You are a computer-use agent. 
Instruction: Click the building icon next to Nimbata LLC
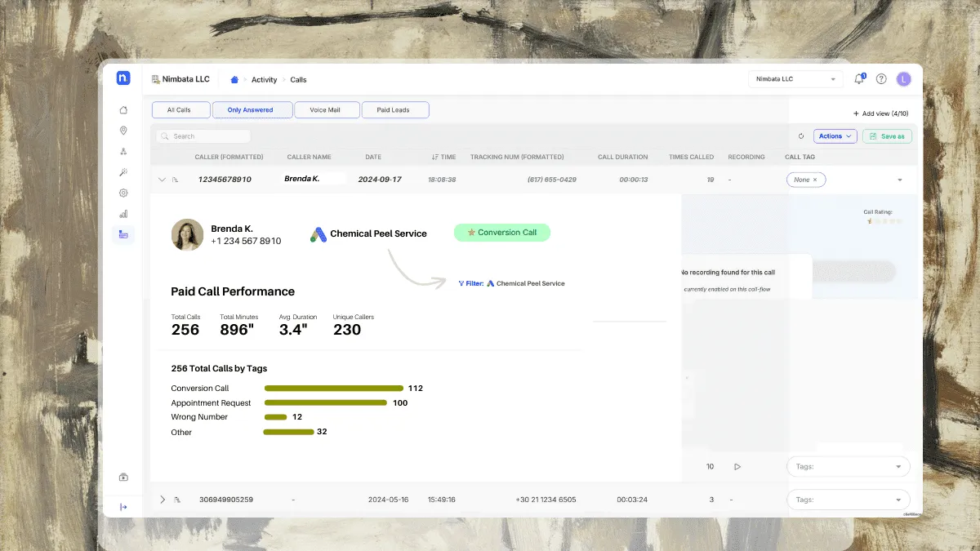[156, 79]
